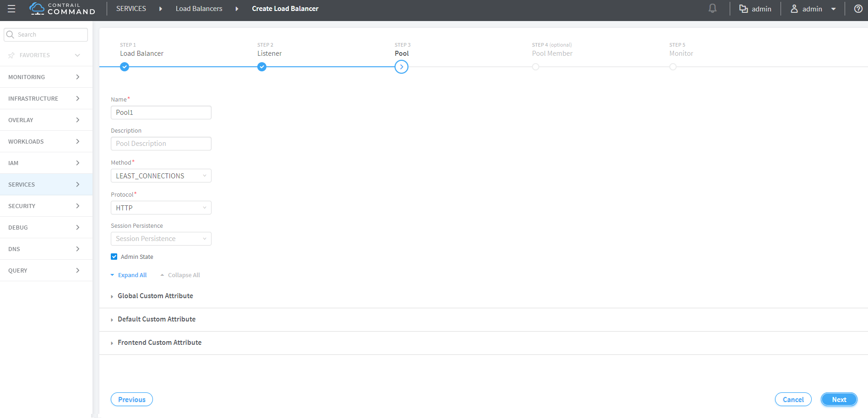Screen dimensions: 868x418
Task: Open the Infrastructure menu
Action: tap(46, 98)
